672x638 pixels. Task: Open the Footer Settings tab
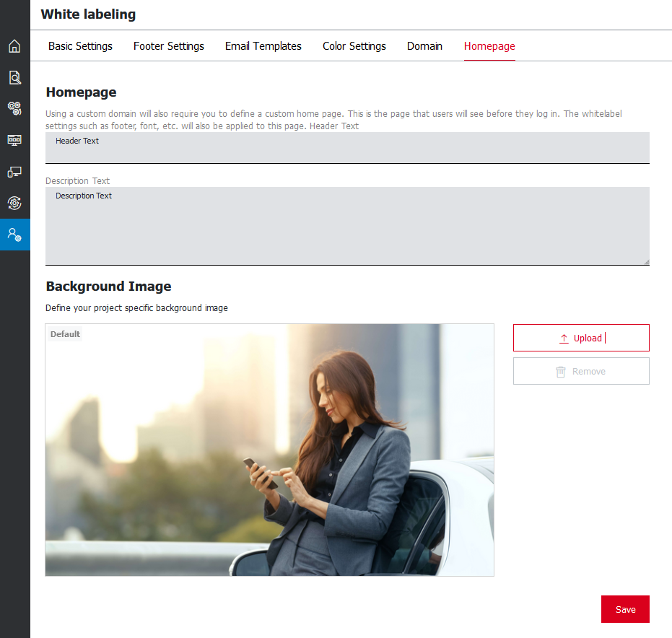169,46
